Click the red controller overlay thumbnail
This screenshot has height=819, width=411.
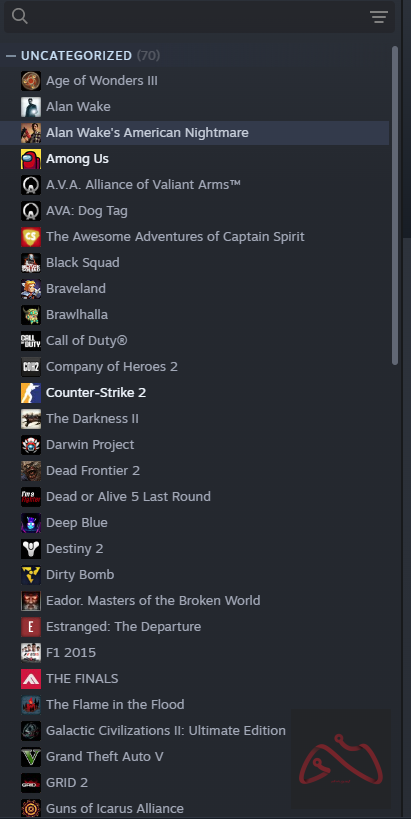pyautogui.click(x=340, y=759)
